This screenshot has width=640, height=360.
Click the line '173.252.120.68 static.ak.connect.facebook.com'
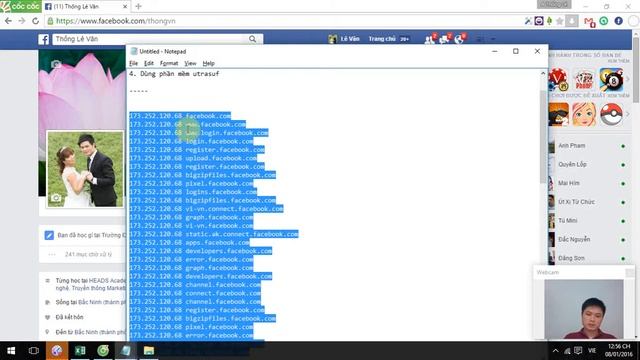pyautogui.click(x=214, y=234)
